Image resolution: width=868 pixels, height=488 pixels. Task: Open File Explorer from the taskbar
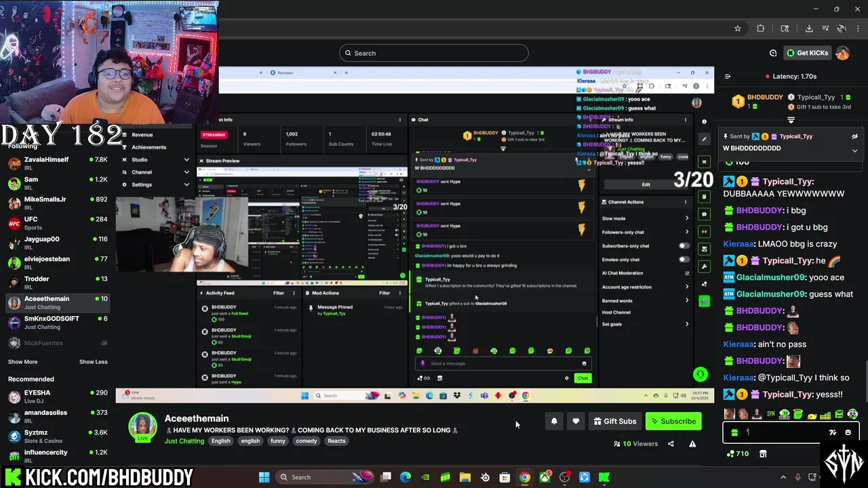(465, 477)
